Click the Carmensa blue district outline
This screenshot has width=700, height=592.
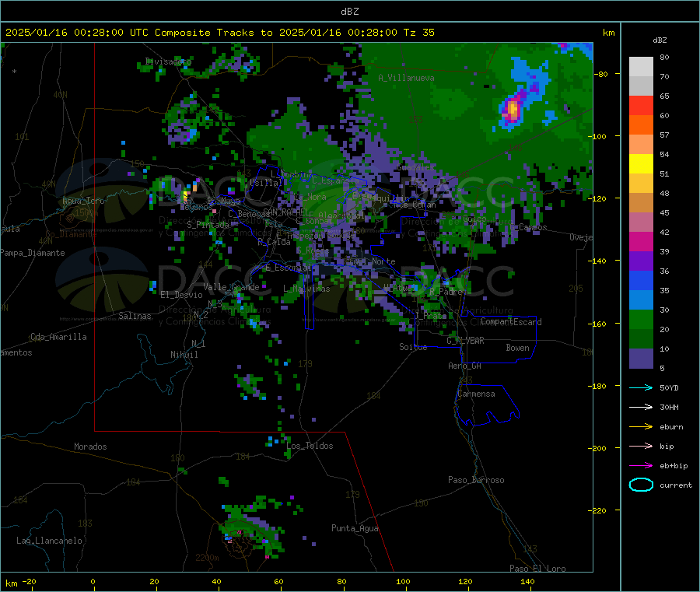[x=487, y=405]
